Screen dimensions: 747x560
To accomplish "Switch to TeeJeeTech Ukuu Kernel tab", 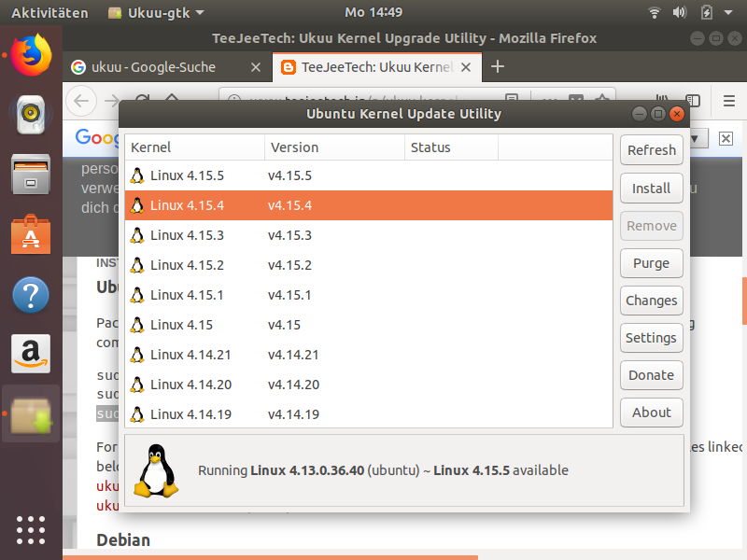I will click(x=377, y=67).
